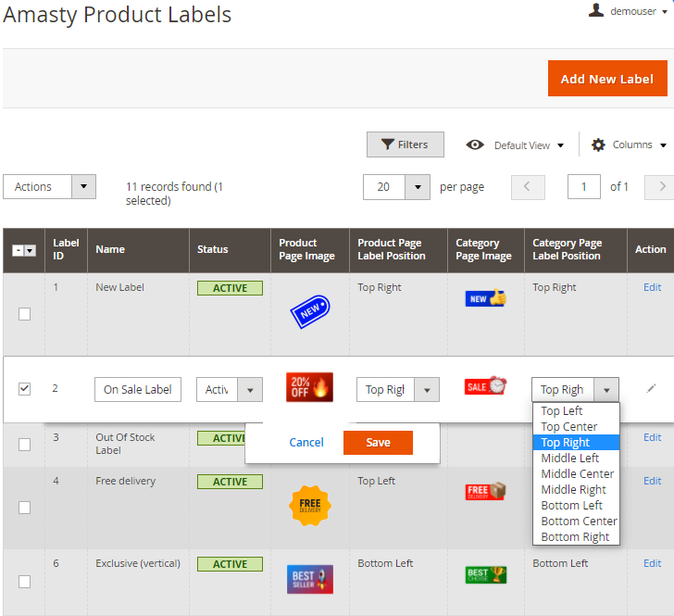Click the blue NEW tag product image

tap(310, 311)
